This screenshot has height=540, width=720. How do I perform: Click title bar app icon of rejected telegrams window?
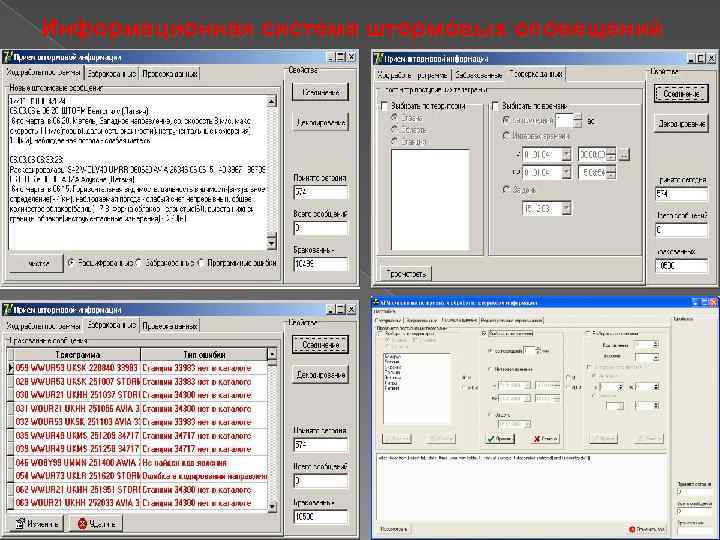tap(7, 309)
